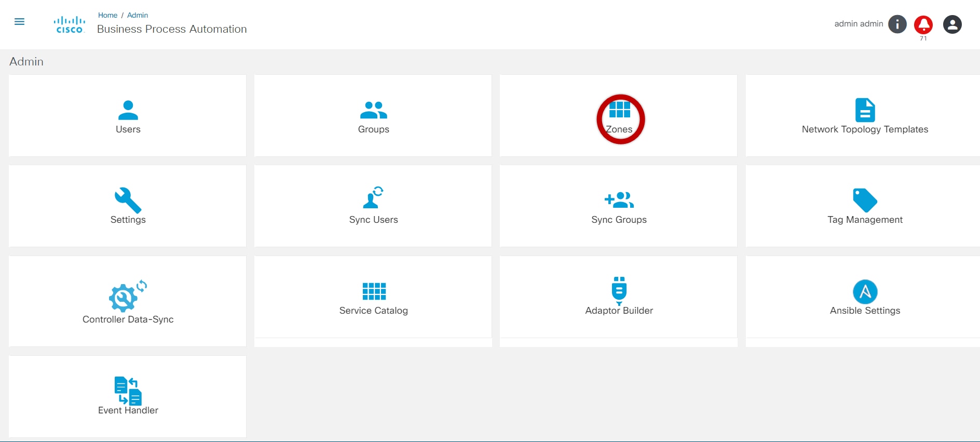The image size is (980, 442).
Task: Click the notification count "71"
Action: pyautogui.click(x=923, y=38)
